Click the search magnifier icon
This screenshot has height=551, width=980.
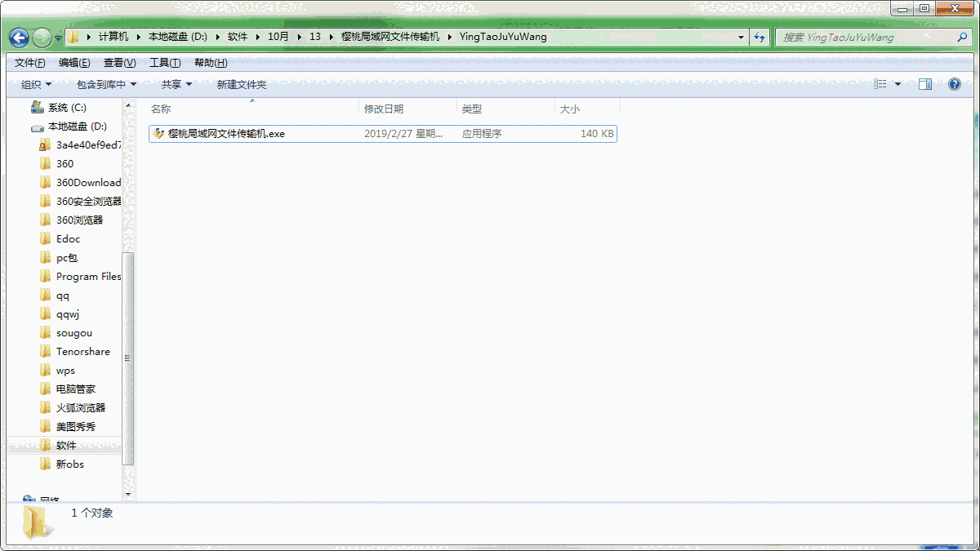963,38
